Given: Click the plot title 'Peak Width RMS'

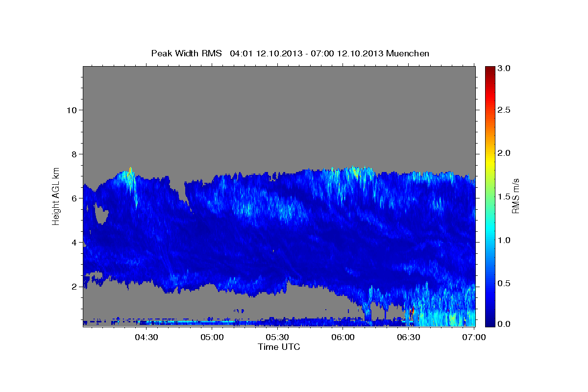Looking at the screenshot, I should click(186, 53).
